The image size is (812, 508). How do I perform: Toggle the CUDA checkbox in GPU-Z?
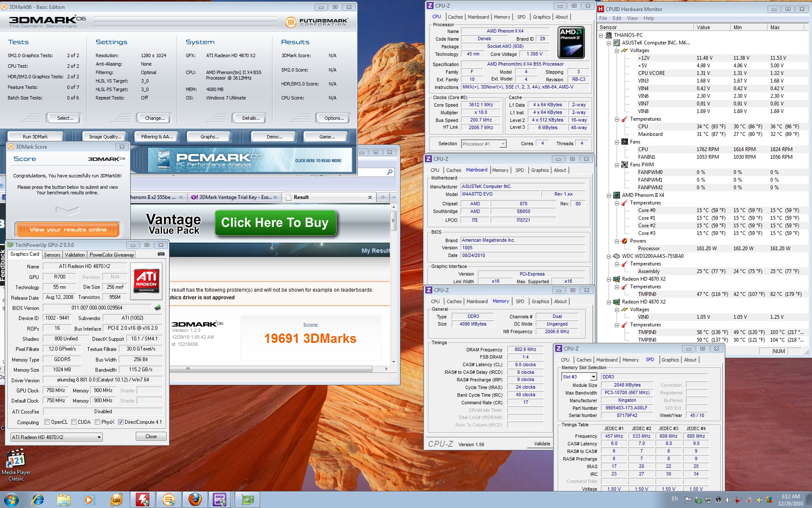point(74,422)
